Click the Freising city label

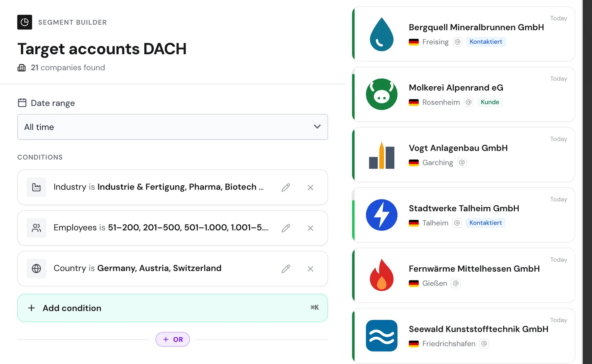(x=435, y=42)
